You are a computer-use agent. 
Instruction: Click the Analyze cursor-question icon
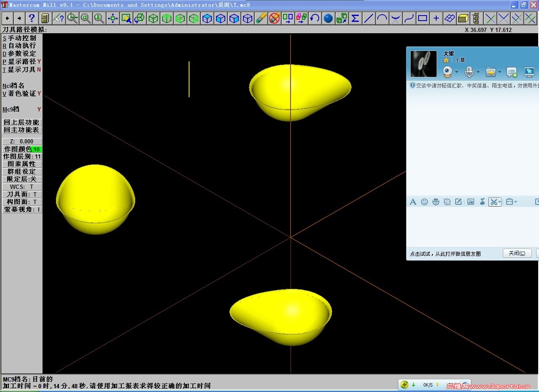[59, 18]
